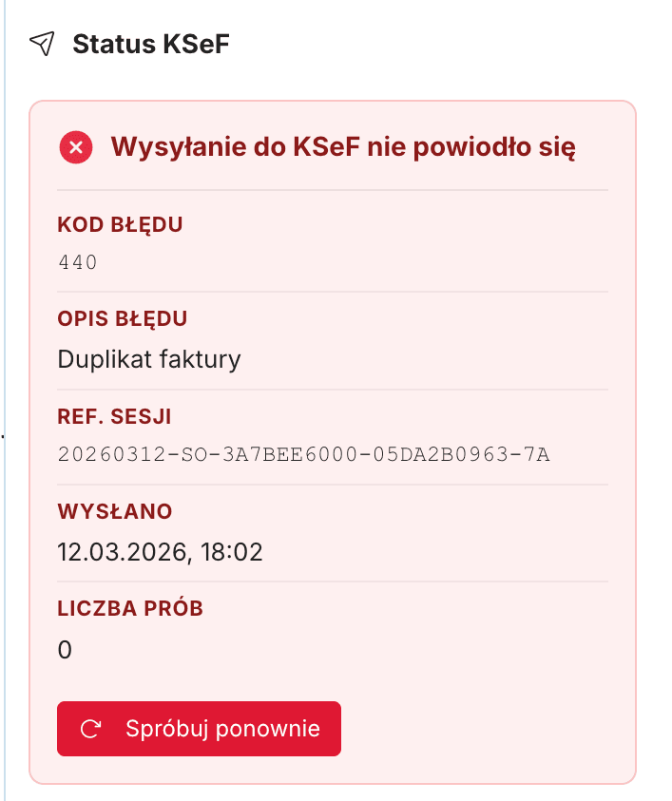
Task: Click the divider line above the WYSŁANO label
Action: [333, 485]
